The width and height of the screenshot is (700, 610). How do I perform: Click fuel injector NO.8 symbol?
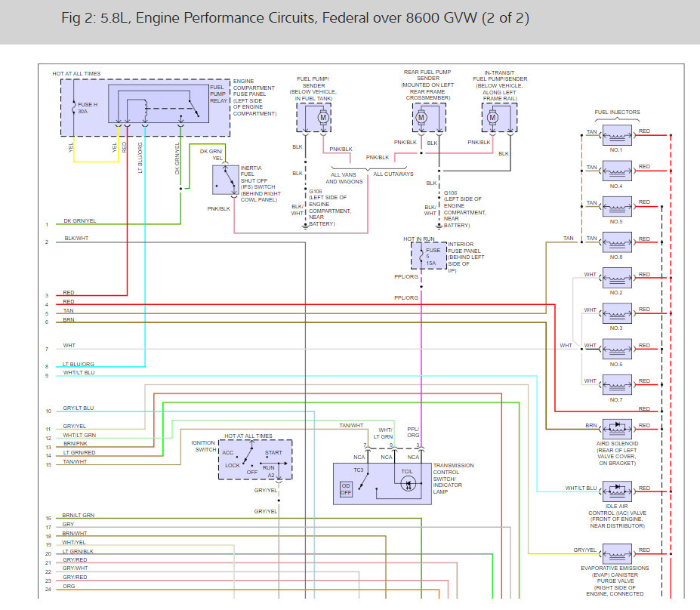click(x=617, y=242)
